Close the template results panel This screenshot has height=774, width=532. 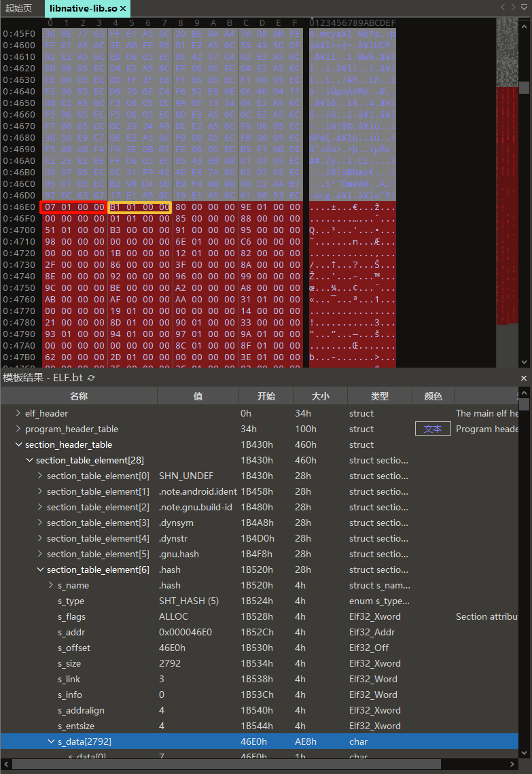click(x=523, y=378)
